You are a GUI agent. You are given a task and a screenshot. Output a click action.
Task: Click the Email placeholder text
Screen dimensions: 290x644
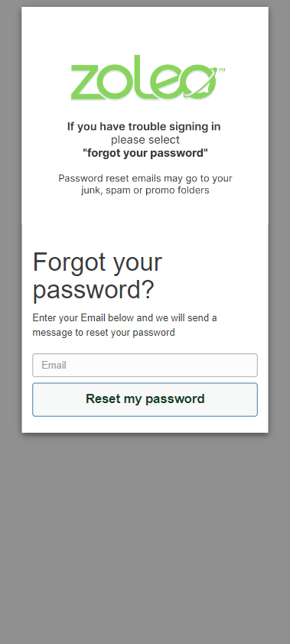pyautogui.click(x=54, y=365)
